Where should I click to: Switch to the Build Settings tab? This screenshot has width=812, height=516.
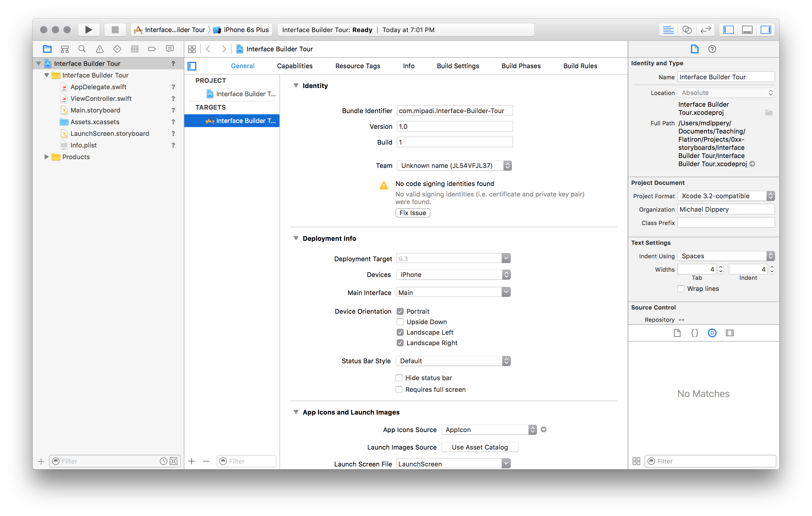(x=458, y=66)
